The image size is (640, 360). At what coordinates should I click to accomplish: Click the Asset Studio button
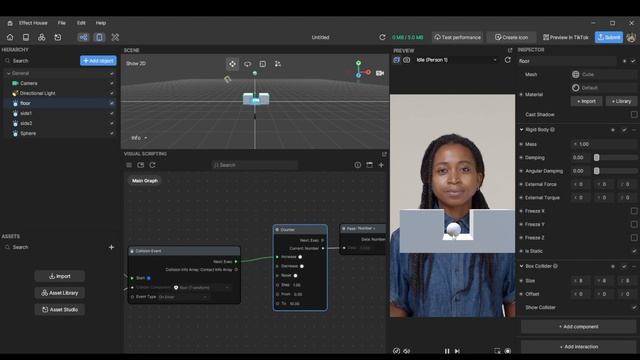[x=60, y=309]
